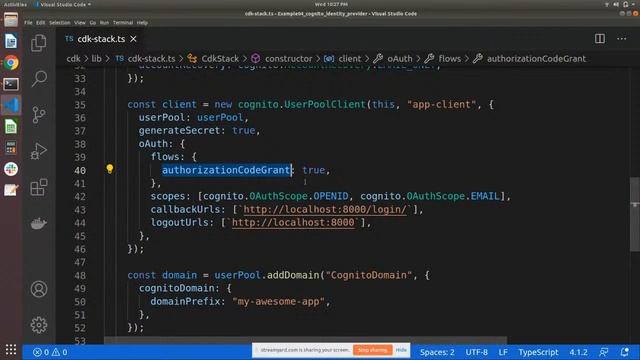The width and height of the screenshot is (640, 360).
Task: Change file encoding UTF-8
Action: pyautogui.click(x=476, y=352)
